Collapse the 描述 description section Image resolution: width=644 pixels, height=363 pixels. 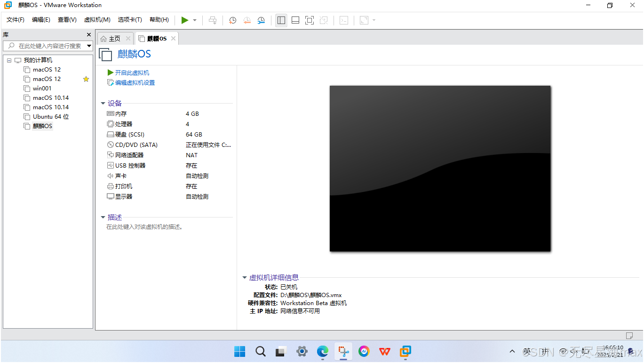tap(103, 218)
